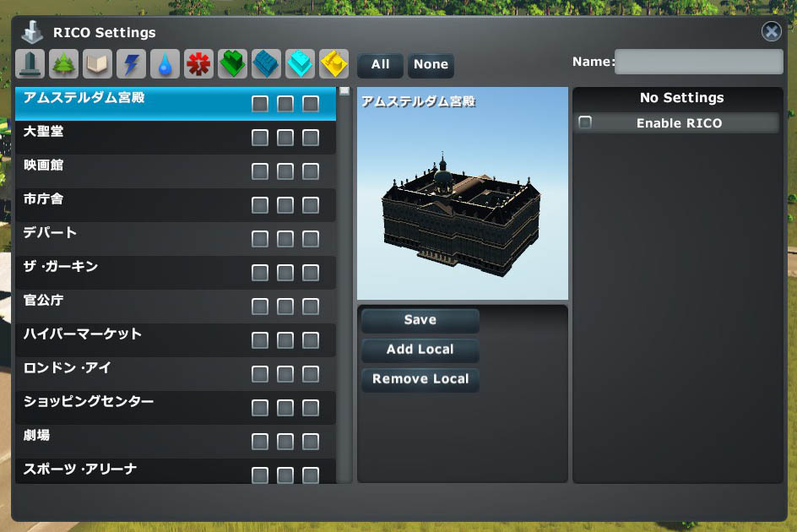Click the Name search input field

(698, 62)
